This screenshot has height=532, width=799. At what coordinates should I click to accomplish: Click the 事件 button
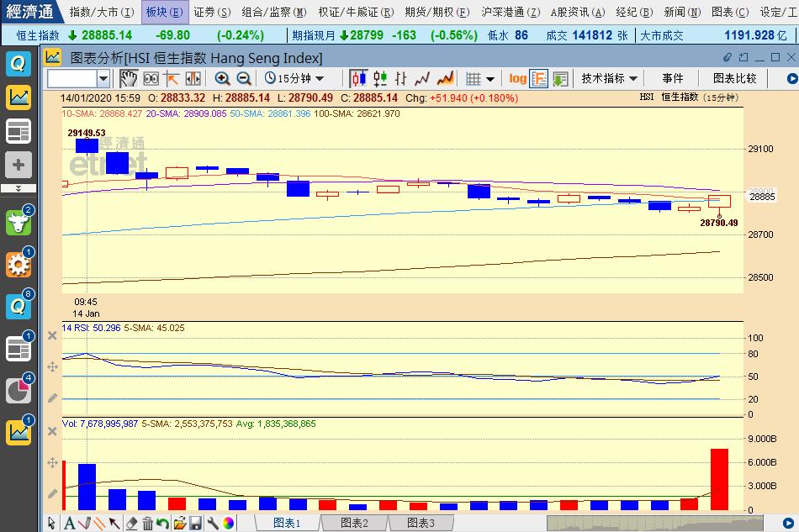point(672,78)
